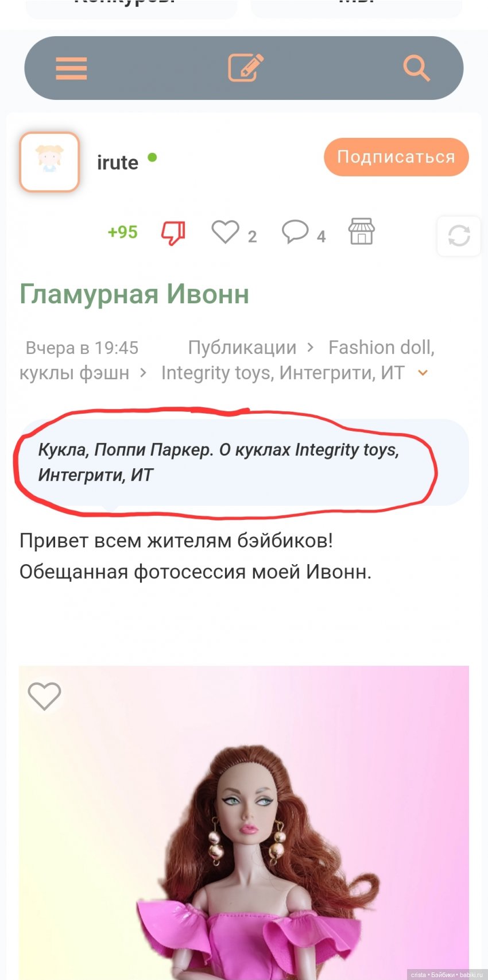Open site search magnifier
The width and height of the screenshot is (488, 980).
(416, 68)
